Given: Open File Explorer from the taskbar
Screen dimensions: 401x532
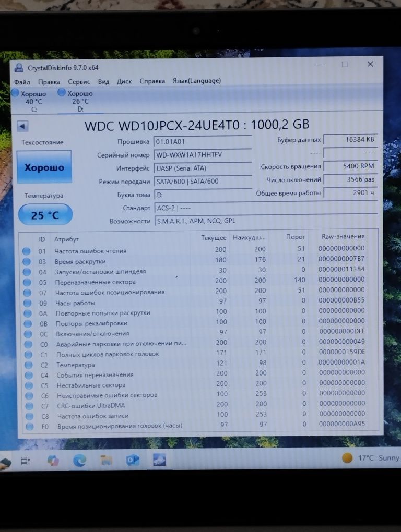Looking at the screenshot, I should pyautogui.click(x=107, y=460).
